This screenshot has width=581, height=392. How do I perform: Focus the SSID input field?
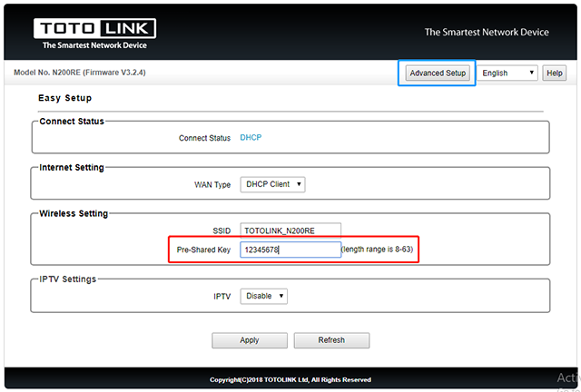point(290,230)
